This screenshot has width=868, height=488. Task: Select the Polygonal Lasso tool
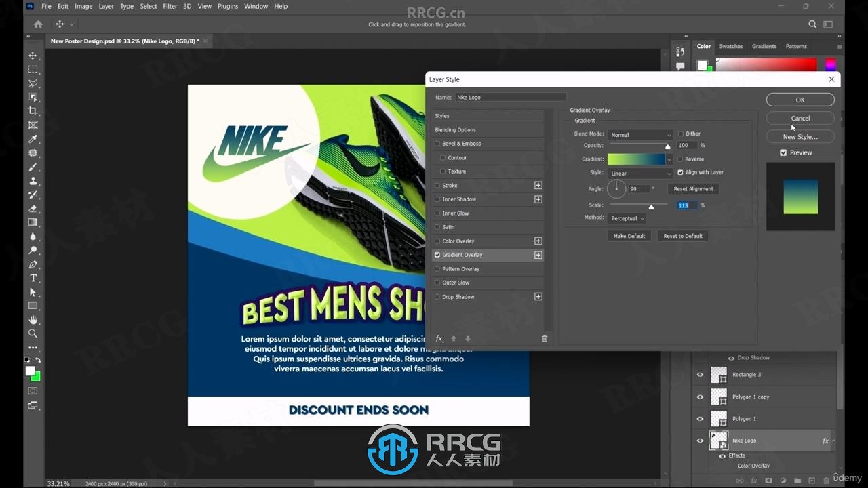33,83
